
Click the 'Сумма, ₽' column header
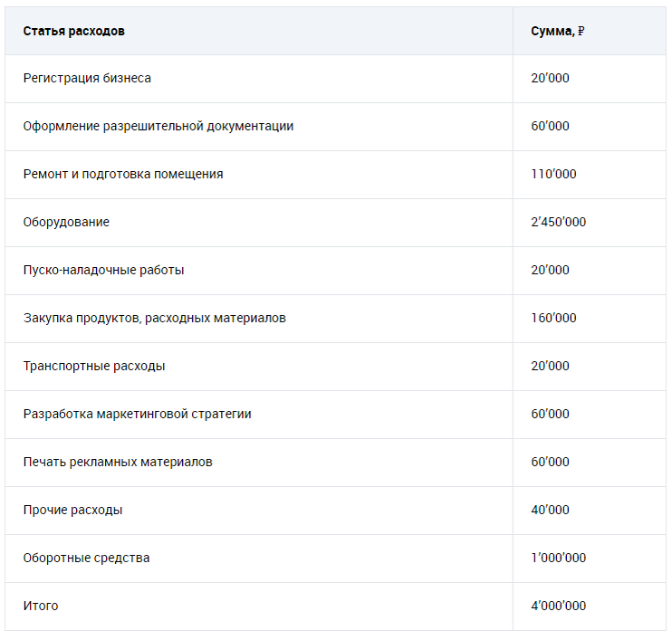(558, 31)
